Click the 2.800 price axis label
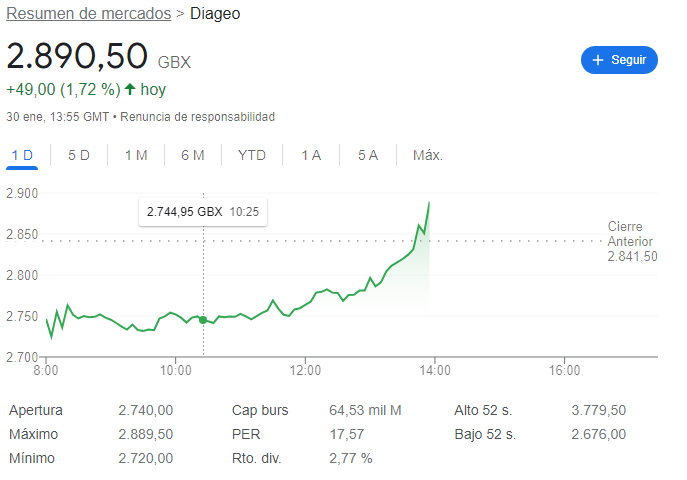This screenshot has width=687, height=480. (22, 275)
